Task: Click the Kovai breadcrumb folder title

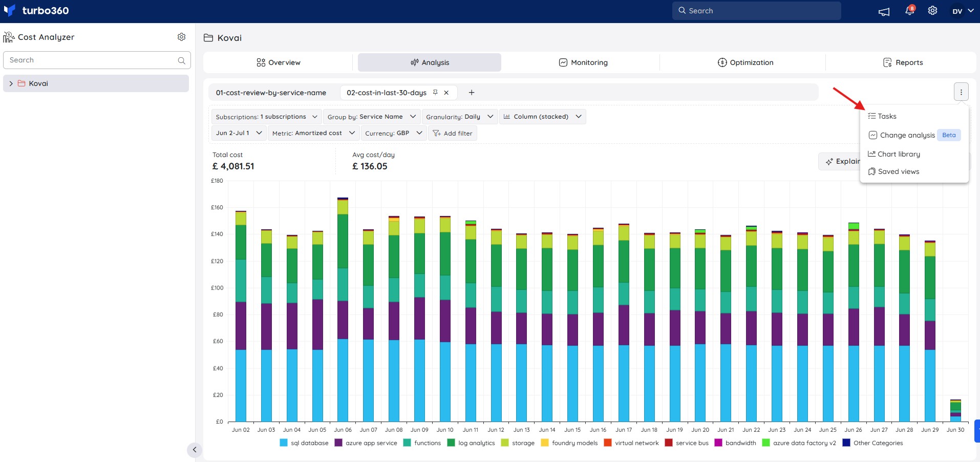Action: point(223,38)
